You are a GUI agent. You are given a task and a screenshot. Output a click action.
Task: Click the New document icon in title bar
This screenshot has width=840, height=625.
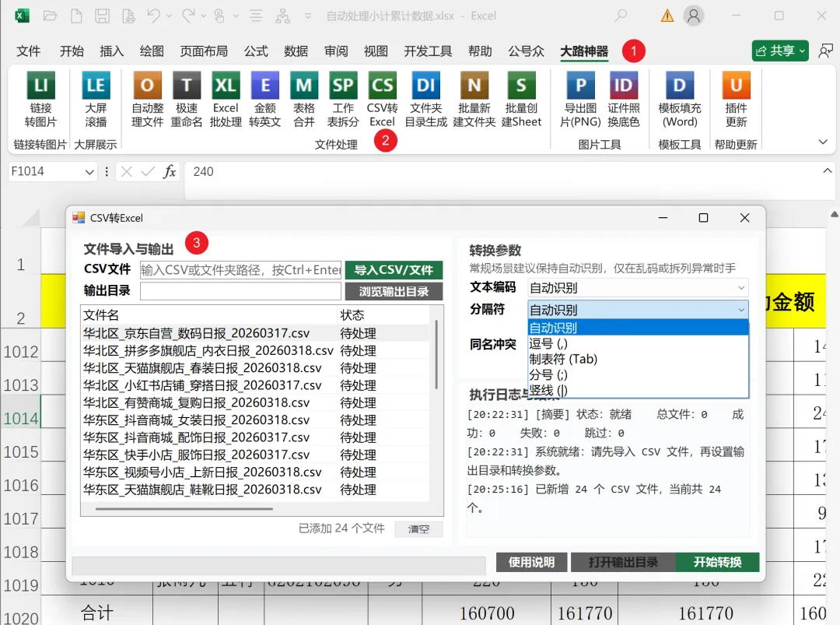[x=76, y=16]
